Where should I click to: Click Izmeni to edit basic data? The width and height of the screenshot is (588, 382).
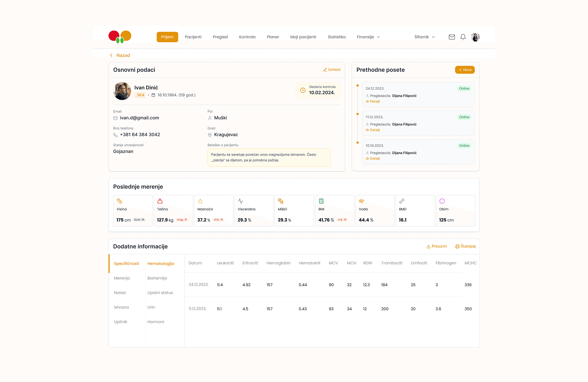pyautogui.click(x=332, y=70)
